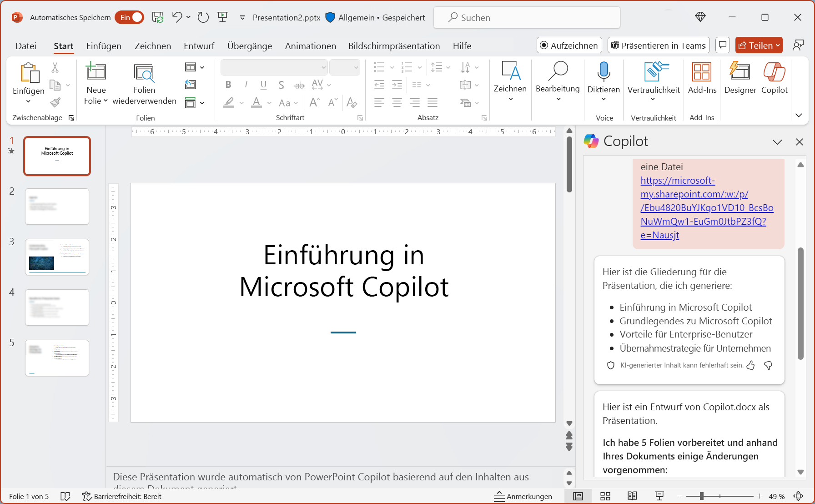Expand Teilen share options

click(x=778, y=45)
